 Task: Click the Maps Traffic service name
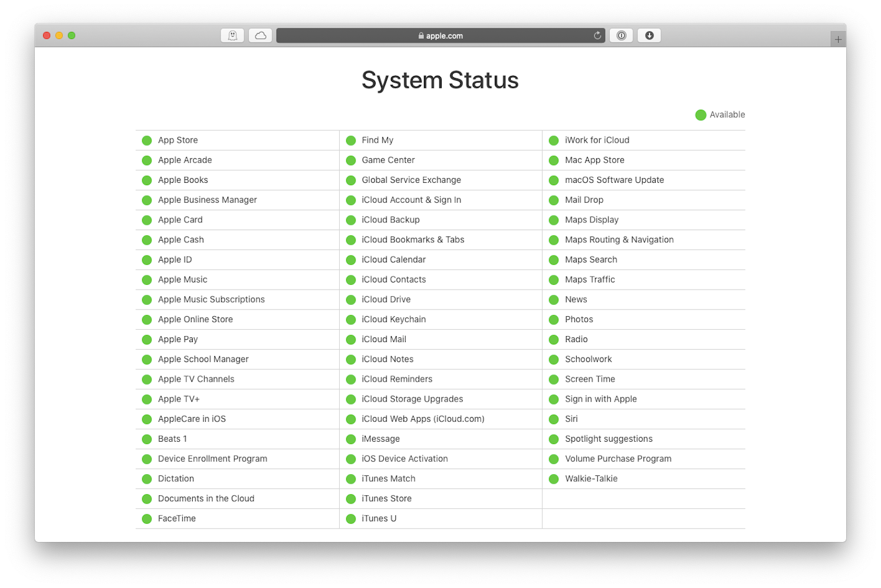pos(590,280)
